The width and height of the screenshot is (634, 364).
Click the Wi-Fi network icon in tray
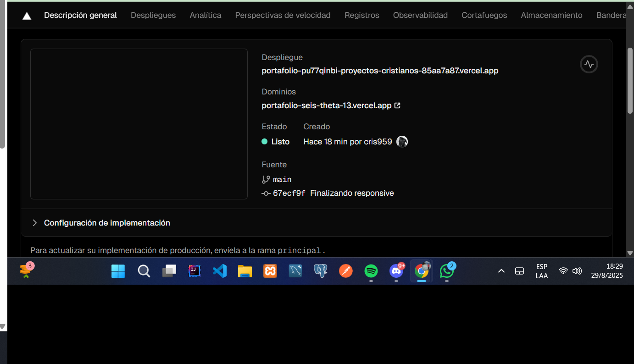point(563,271)
